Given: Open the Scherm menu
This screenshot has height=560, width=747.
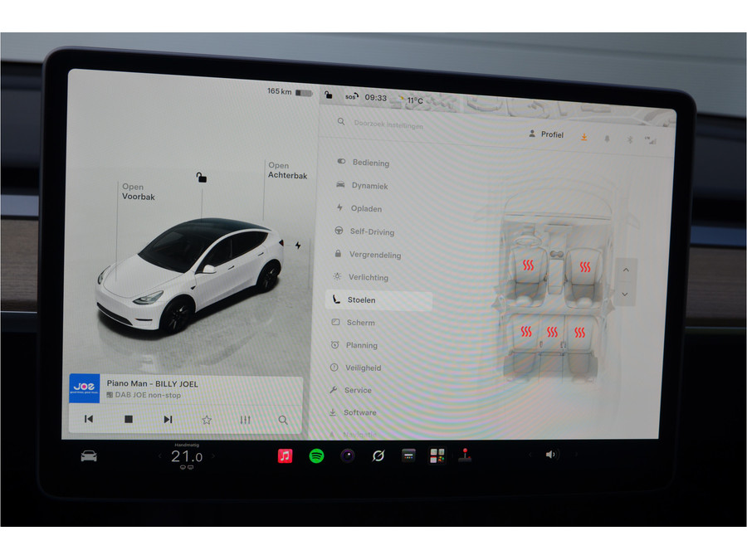Looking at the screenshot, I should point(353,323).
